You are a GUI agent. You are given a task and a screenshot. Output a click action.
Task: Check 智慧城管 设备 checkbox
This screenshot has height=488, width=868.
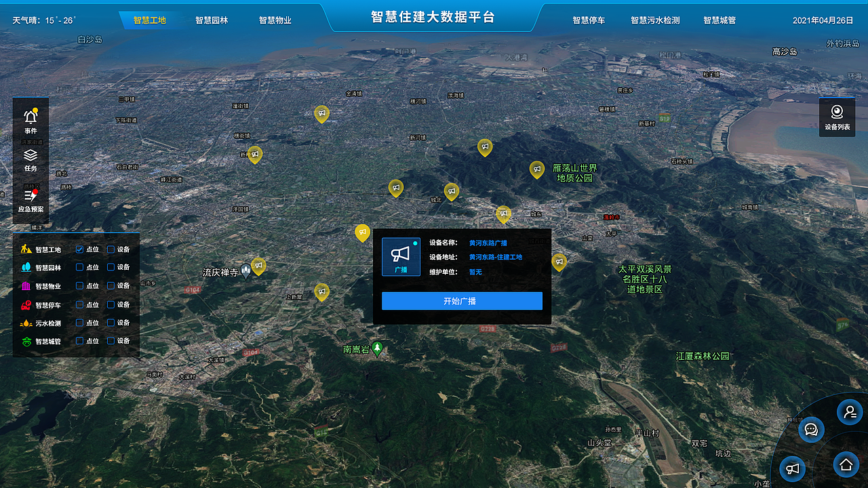click(x=111, y=341)
